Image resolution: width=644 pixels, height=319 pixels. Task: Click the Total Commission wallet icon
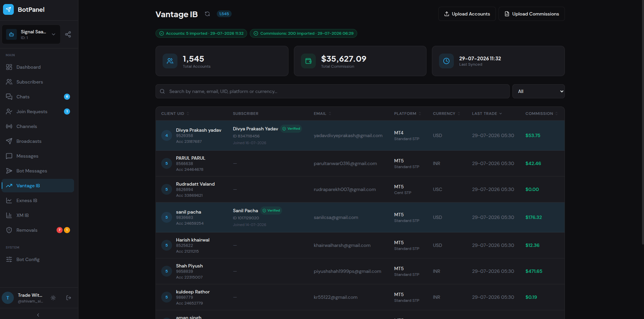pyautogui.click(x=308, y=61)
